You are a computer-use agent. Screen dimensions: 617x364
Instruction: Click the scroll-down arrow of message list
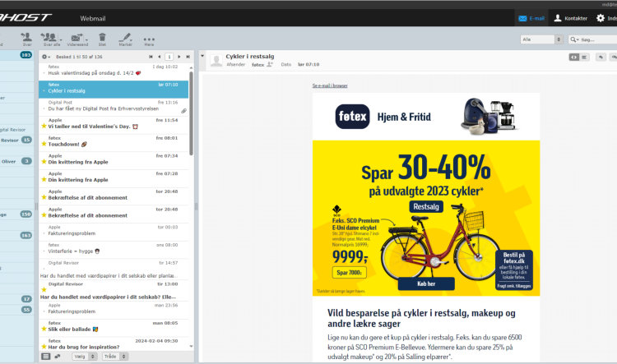point(191,346)
